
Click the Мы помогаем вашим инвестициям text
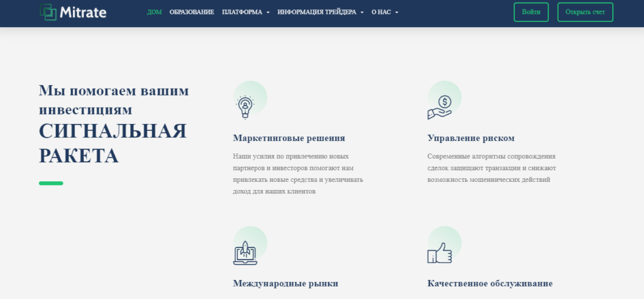(114, 100)
